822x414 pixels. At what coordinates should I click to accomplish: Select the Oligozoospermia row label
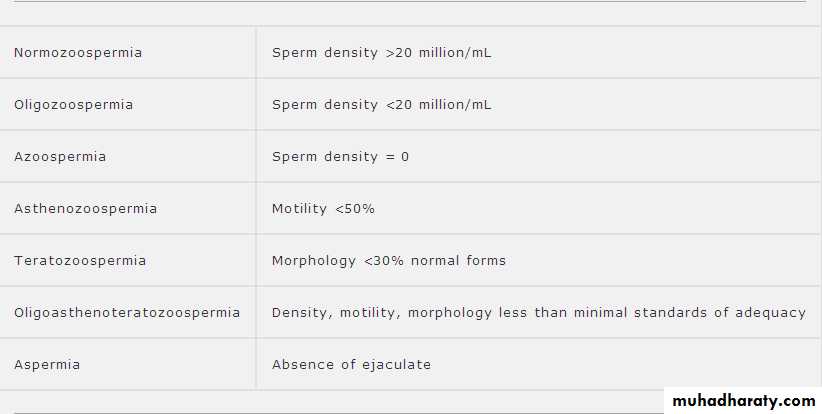[73, 105]
